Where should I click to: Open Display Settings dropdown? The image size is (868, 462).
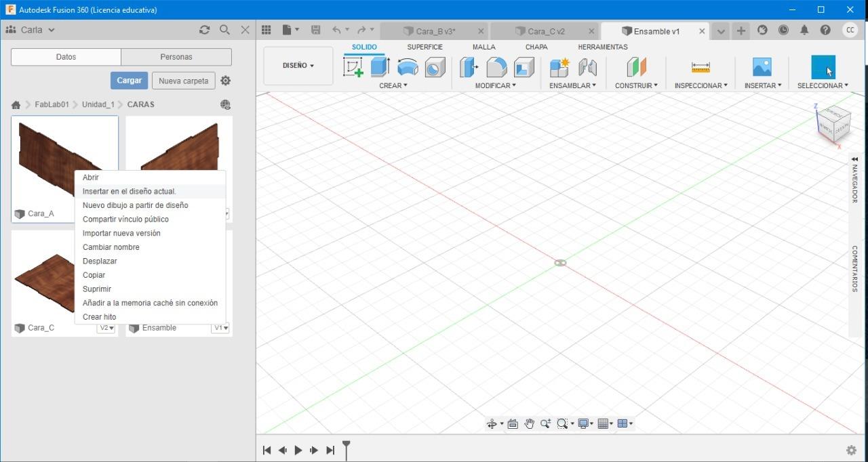tap(585, 424)
